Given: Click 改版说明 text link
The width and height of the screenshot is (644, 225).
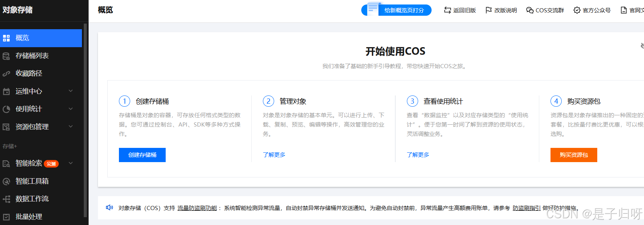Looking at the screenshot, I should point(506,10).
